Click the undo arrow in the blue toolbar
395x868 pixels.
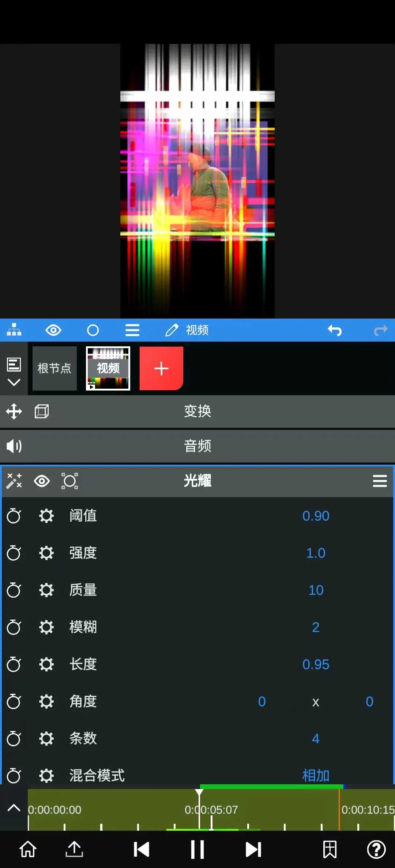[334, 330]
